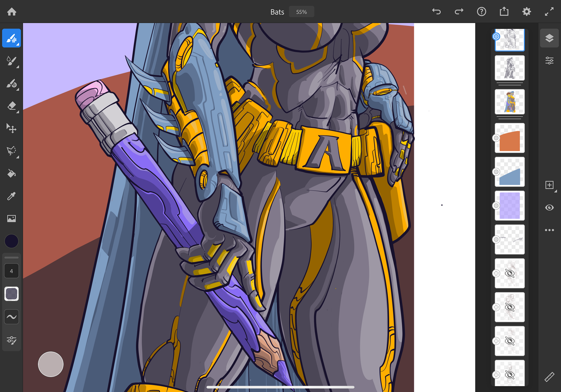Tap the touch shortcut circle
Image resolution: width=561 pixels, height=392 pixels.
(51, 364)
